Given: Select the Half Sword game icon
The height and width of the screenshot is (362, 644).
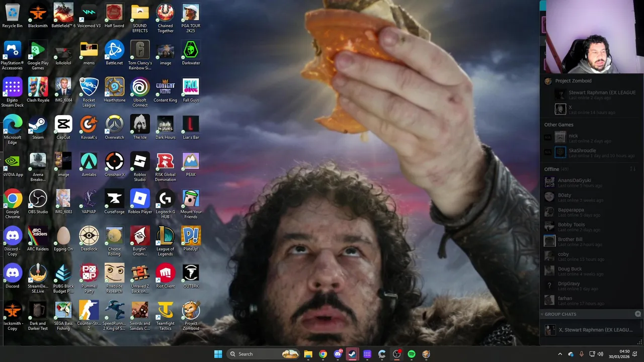Looking at the screenshot, I should [x=114, y=17].
